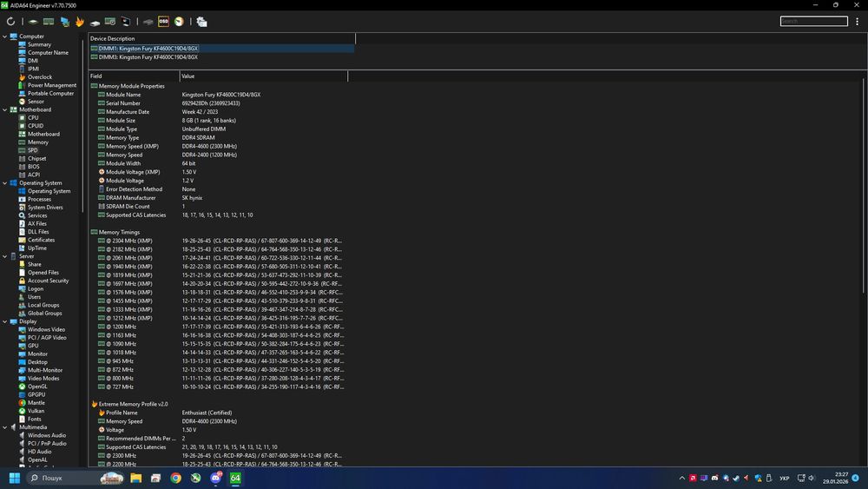Open Summary page in tree

tap(39, 44)
